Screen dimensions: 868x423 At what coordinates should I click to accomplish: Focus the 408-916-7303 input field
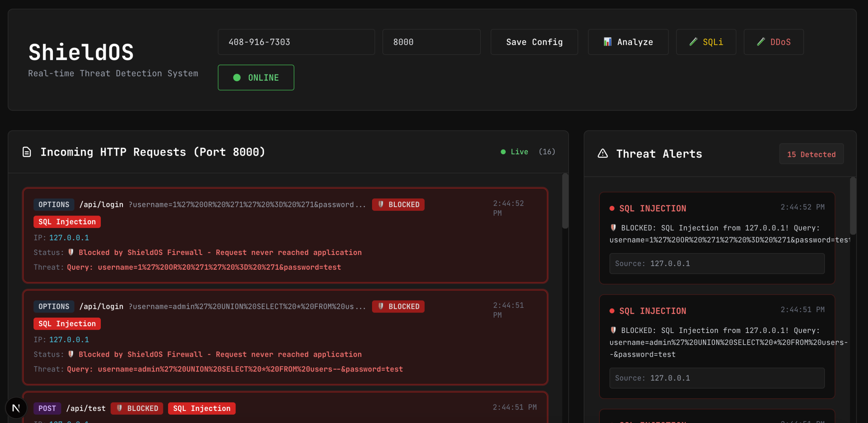(296, 42)
